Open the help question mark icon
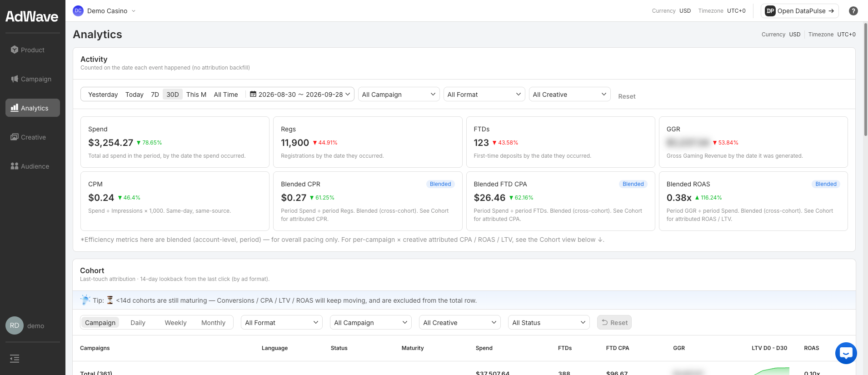Image resolution: width=868 pixels, height=375 pixels. click(x=853, y=11)
